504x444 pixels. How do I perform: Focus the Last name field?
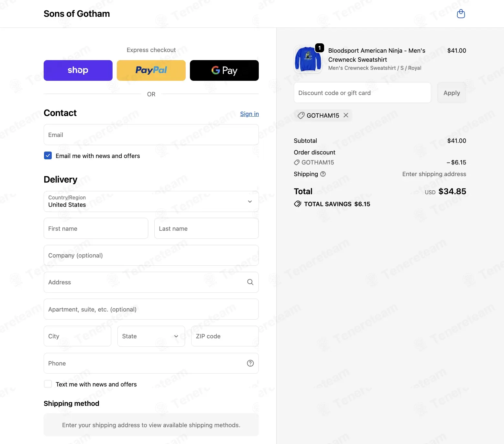206,228
